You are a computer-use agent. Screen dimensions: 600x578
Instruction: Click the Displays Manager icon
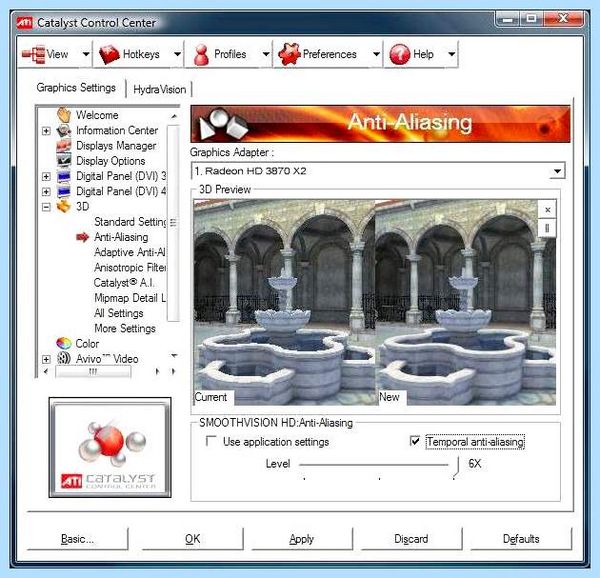pyautogui.click(x=64, y=146)
